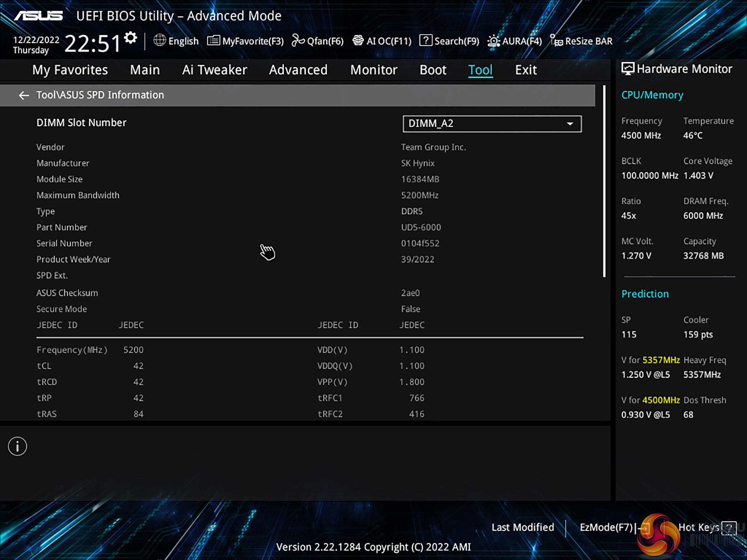Open the DIMM Slot Number dropdown

(x=492, y=124)
